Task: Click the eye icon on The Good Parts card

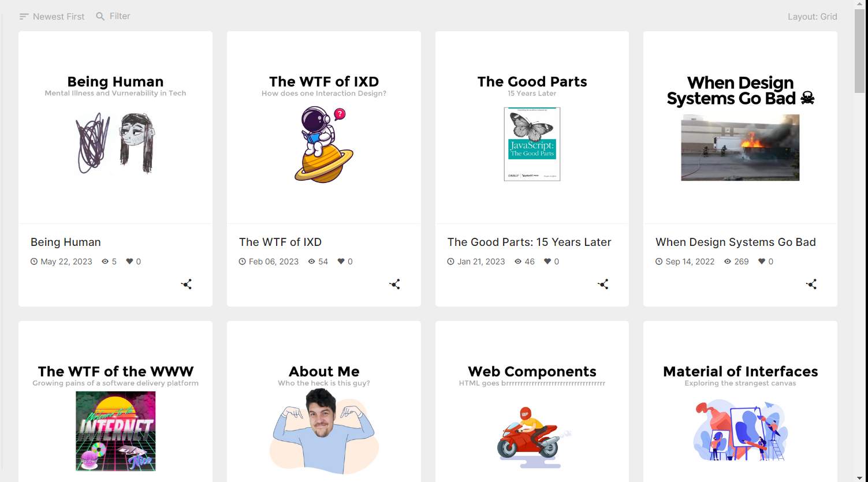Action: 518,261
